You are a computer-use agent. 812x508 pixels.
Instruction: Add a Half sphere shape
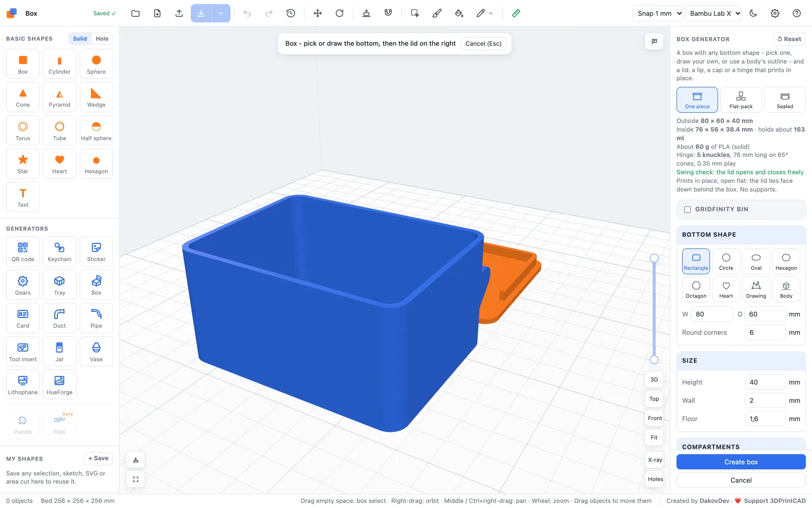point(96,131)
